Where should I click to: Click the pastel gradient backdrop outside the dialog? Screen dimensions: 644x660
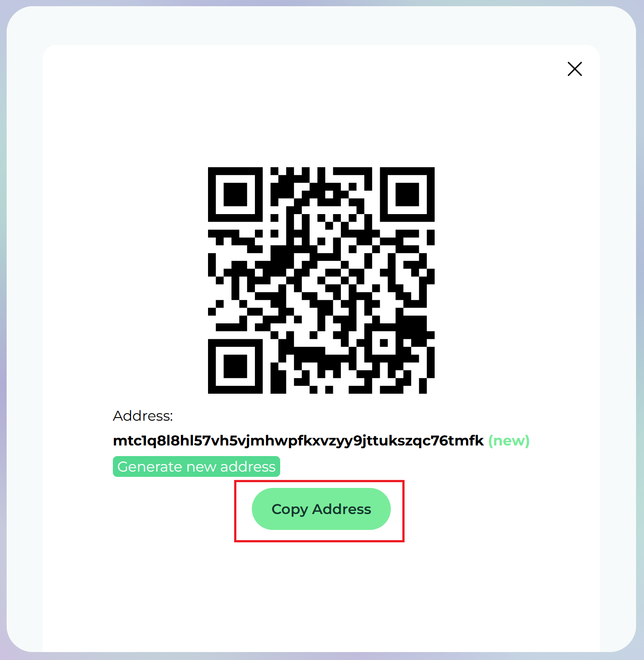click(x=3, y=330)
